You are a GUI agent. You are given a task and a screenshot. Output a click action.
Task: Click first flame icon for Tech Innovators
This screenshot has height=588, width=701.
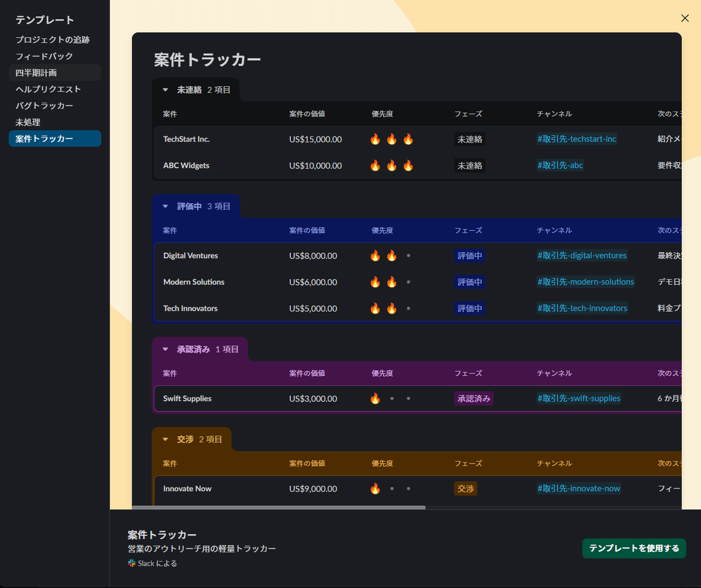click(x=375, y=308)
